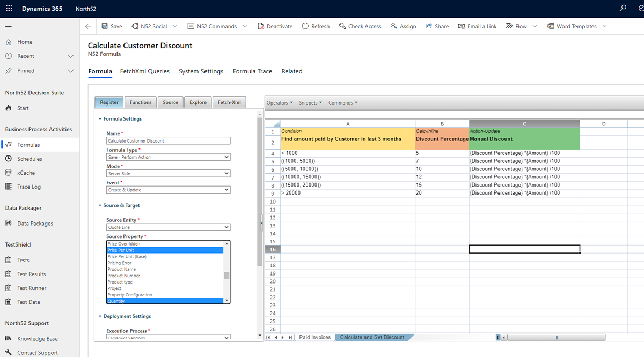Viewport: 644px width, 357px height.
Task: Open the N52 Commands dropdown arrow
Action: [x=245, y=26]
